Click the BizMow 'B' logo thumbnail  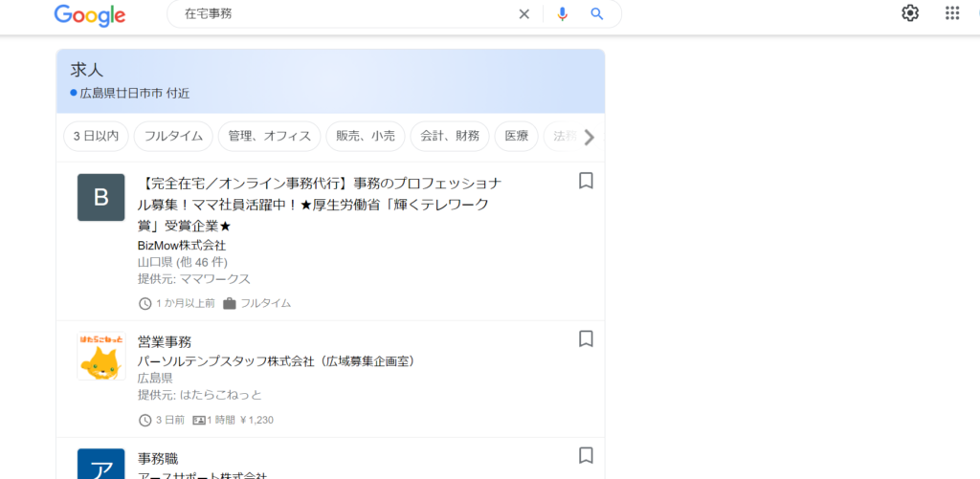tap(101, 197)
